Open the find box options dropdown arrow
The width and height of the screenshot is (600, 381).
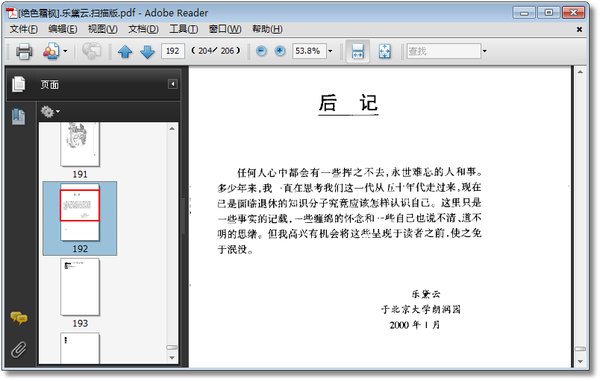coord(484,51)
